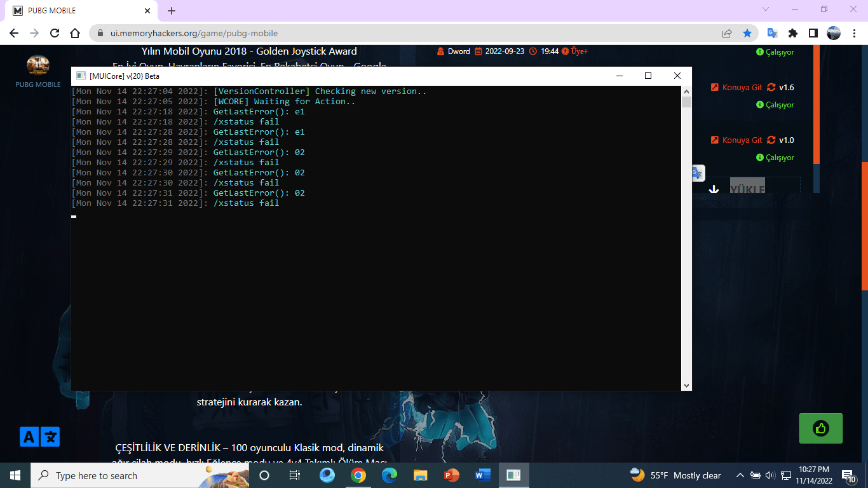Image resolution: width=868 pixels, height=488 pixels.
Task: Click the last '/xstatus fail' console line
Action: (x=247, y=203)
